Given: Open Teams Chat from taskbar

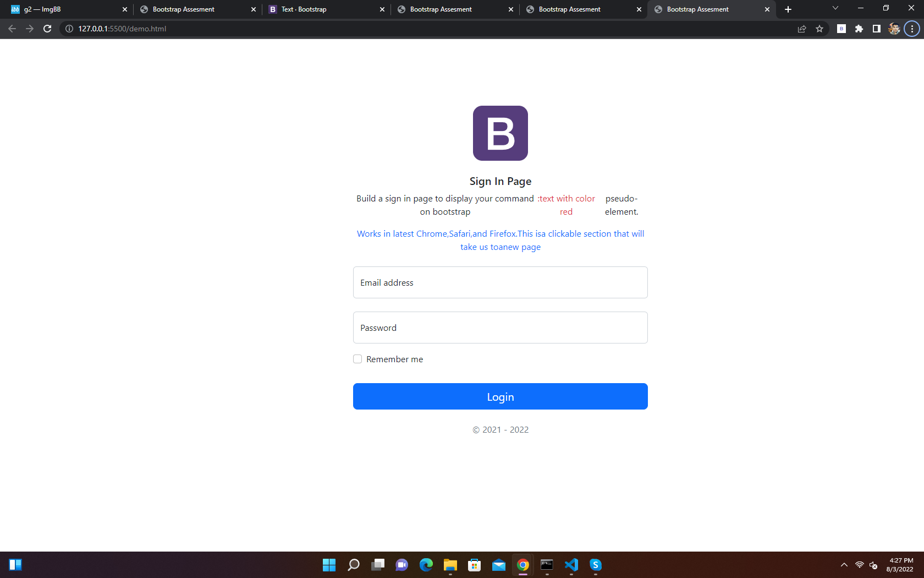Looking at the screenshot, I should click(x=402, y=565).
